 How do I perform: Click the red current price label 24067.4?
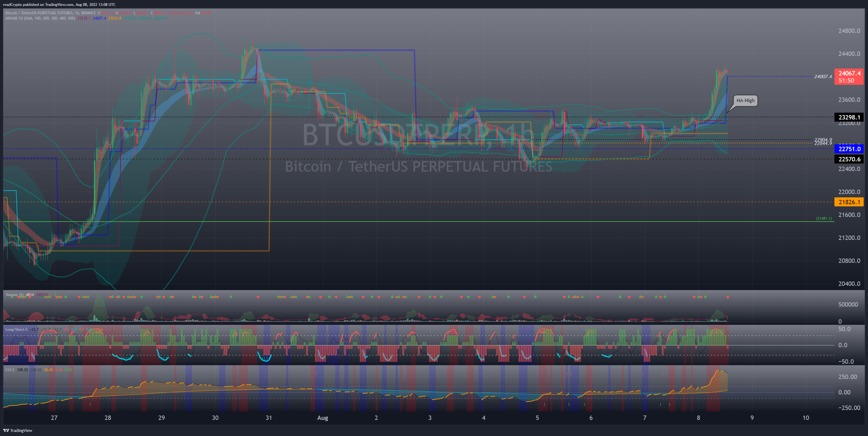pyautogui.click(x=849, y=77)
